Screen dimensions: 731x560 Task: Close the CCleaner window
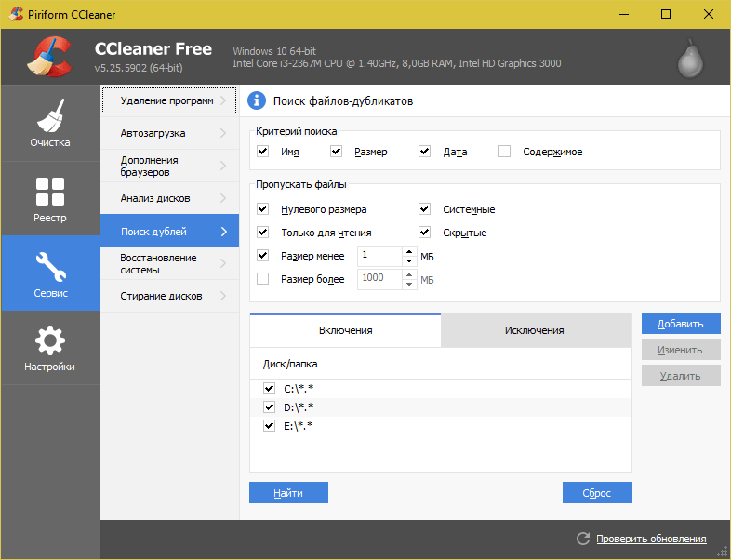(708, 14)
